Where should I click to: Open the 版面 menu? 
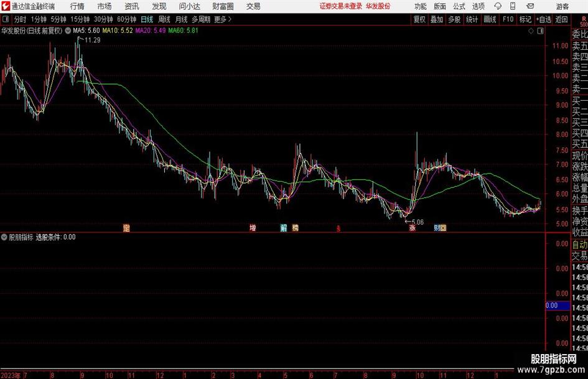click(x=439, y=6)
